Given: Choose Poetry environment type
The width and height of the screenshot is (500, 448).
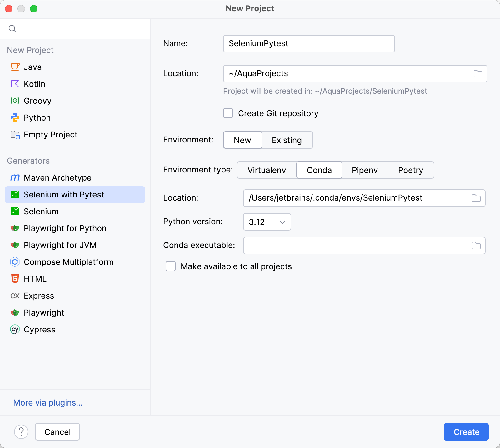Looking at the screenshot, I should [x=411, y=170].
